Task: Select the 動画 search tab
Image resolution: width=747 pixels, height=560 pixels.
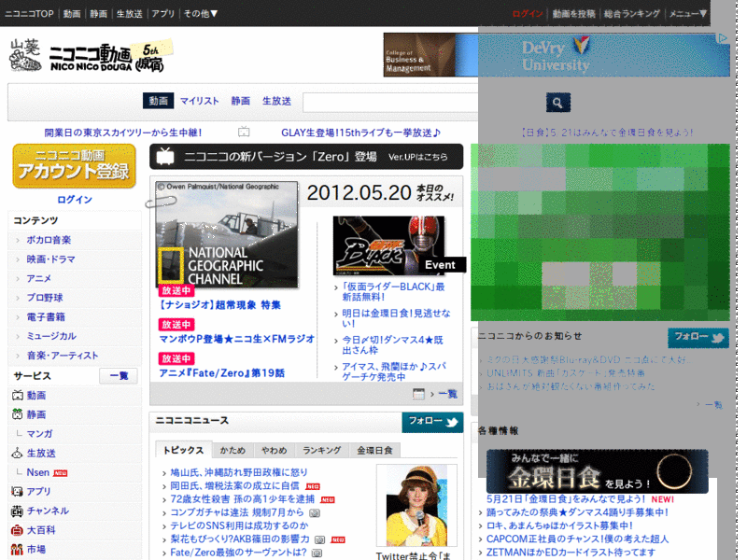Action: [158, 101]
